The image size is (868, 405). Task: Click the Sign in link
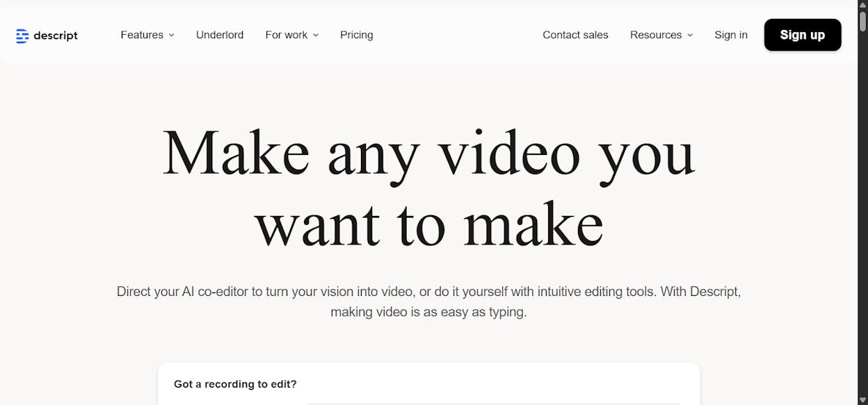[x=731, y=35]
